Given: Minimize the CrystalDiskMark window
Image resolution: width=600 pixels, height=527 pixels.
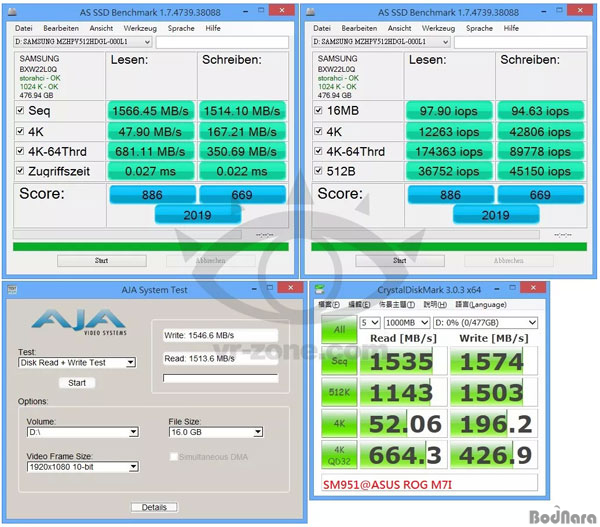Looking at the screenshot, I should (497, 289).
